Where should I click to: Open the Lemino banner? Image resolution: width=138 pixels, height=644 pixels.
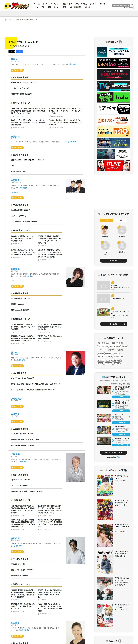(x=113, y=63)
